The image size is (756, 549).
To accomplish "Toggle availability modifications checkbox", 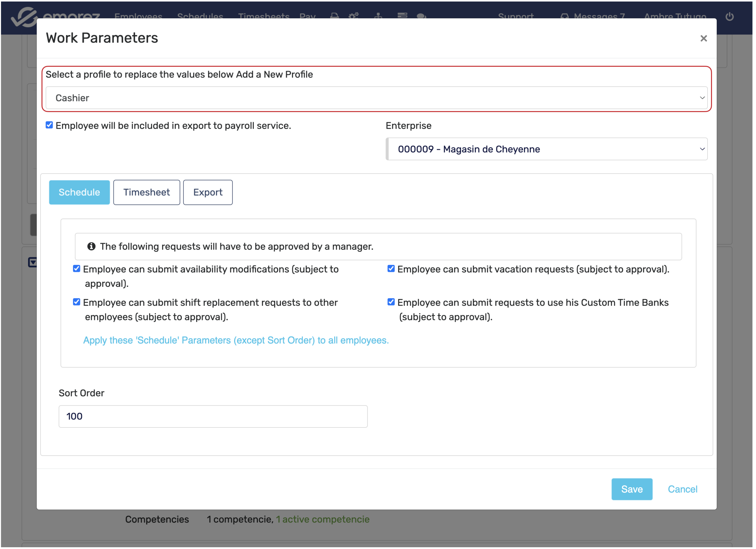I will point(77,269).
